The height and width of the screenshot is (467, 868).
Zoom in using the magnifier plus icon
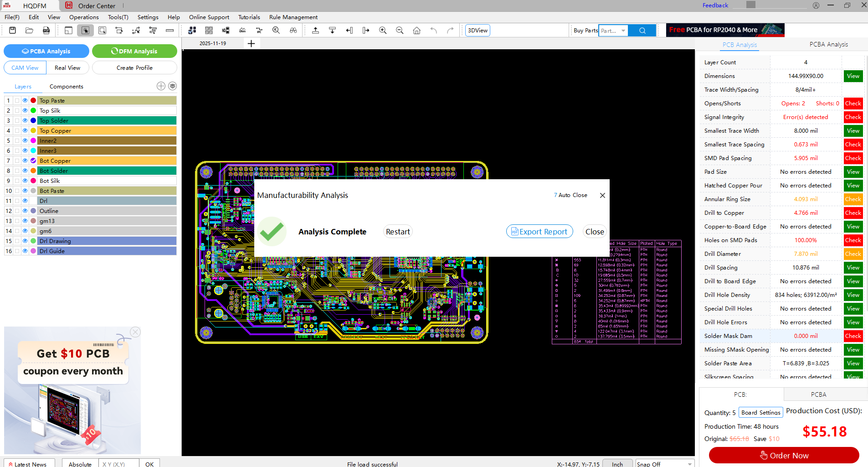[x=383, y=31]
